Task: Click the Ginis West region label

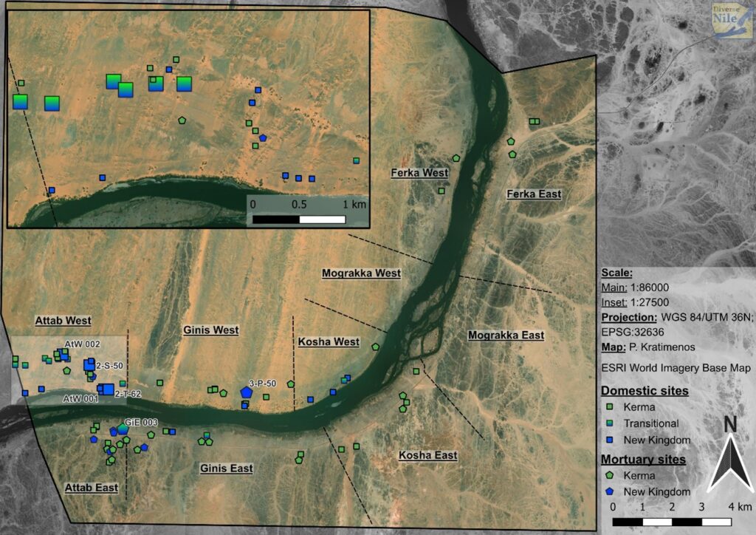Action: pos(210,330)
